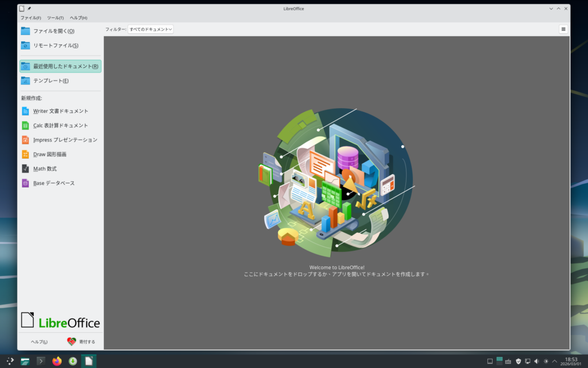Open the ファイル(F) menu

(x=30, y=18)
